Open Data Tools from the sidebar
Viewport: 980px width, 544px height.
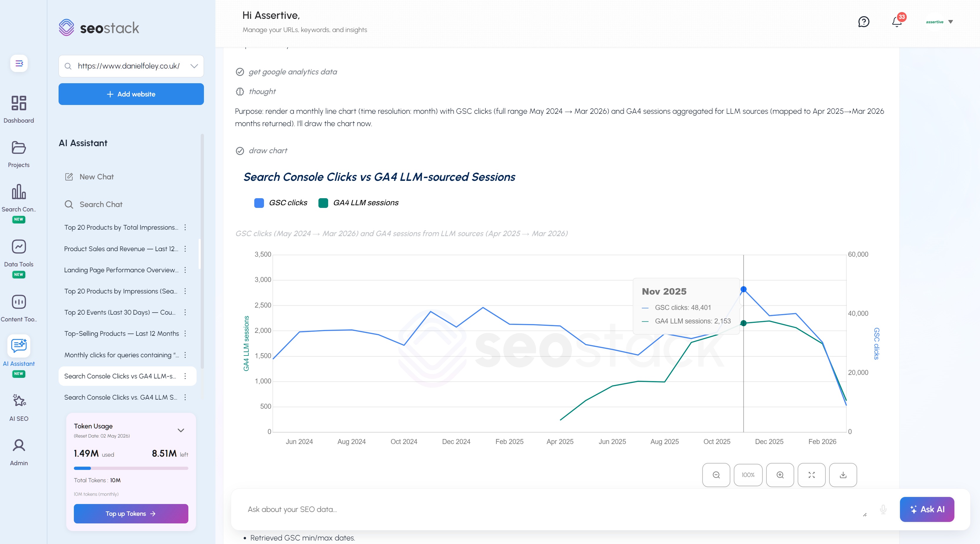19,252
